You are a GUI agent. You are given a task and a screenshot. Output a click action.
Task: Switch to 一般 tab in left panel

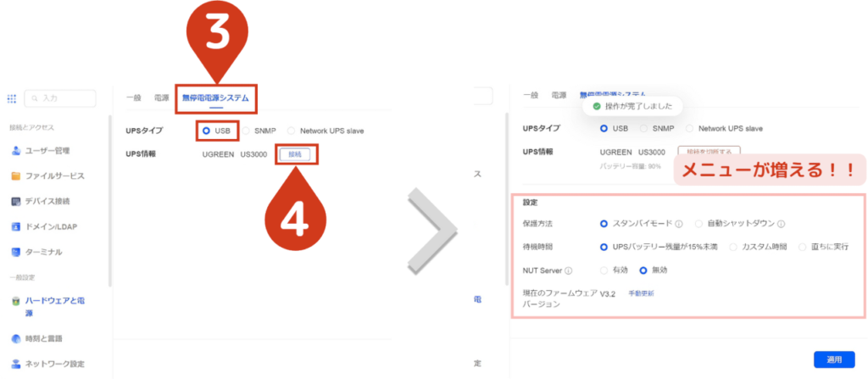click(x=134, y=97)
